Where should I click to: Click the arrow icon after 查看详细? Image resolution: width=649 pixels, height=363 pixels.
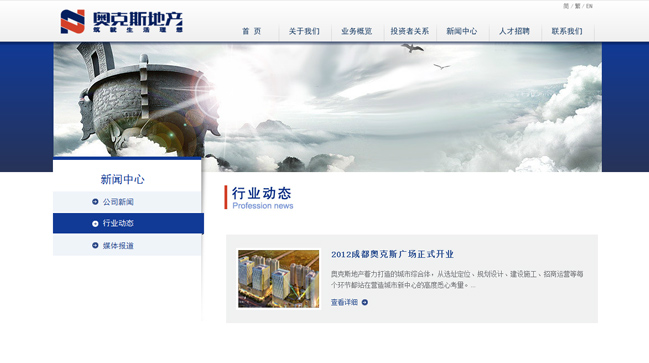pos(365,303)
